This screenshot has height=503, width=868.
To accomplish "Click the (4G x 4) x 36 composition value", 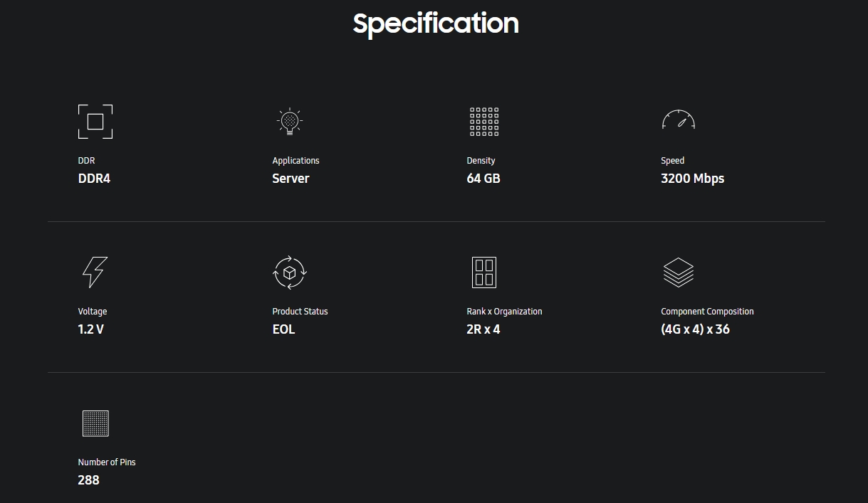I will 695,329.
